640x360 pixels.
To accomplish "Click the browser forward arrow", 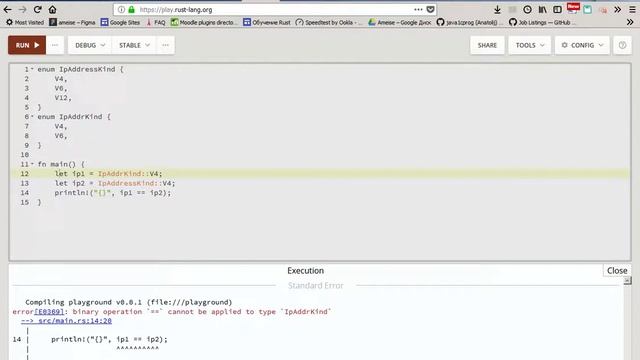I will click(x=22, y=9).
